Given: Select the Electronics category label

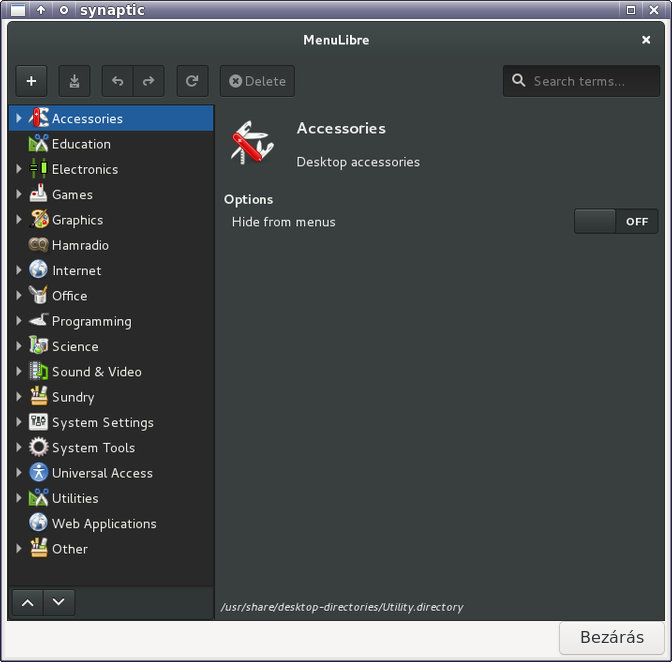Looking at the screenshot, I should tap(85, 169).
